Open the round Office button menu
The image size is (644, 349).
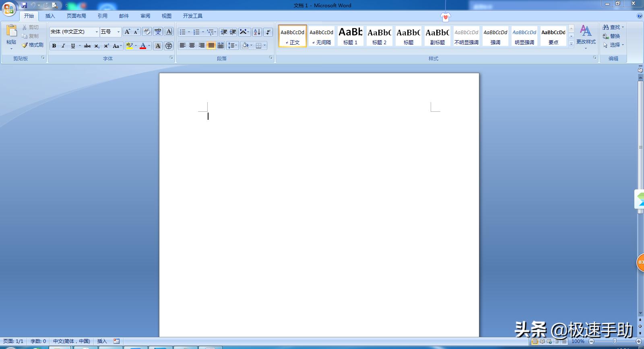(x=8, y=9)
